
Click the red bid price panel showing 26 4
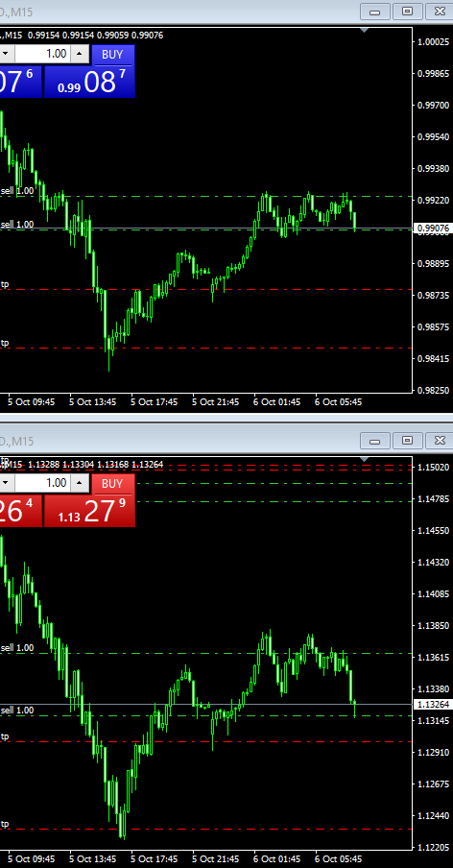pos(21,511)
